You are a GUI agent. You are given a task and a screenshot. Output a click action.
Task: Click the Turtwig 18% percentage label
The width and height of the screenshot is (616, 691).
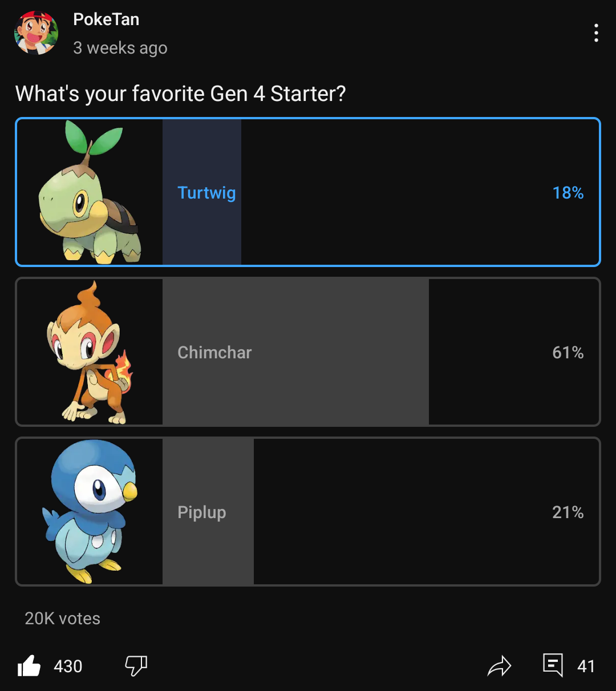coord(568,193)
